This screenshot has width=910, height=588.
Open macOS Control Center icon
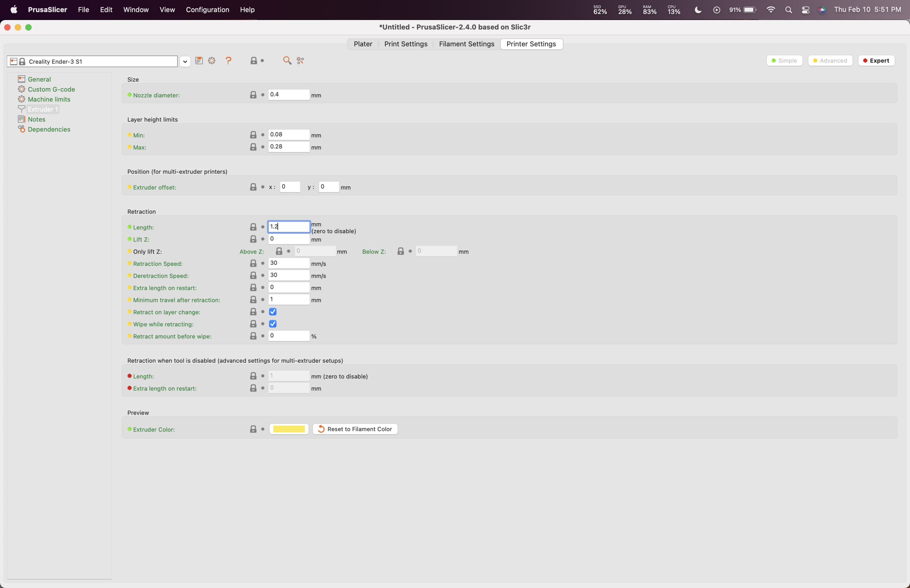[806, 10]
